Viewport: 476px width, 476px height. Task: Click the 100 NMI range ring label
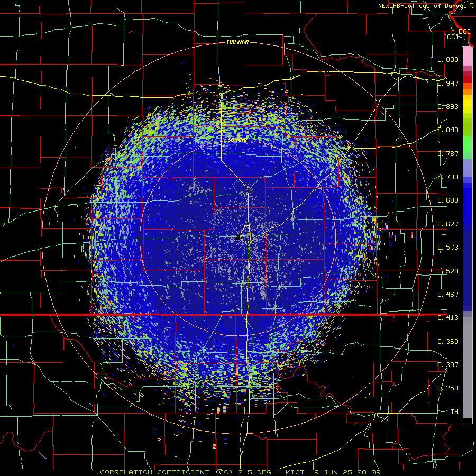pyautogui.click(x=237, y=42)
